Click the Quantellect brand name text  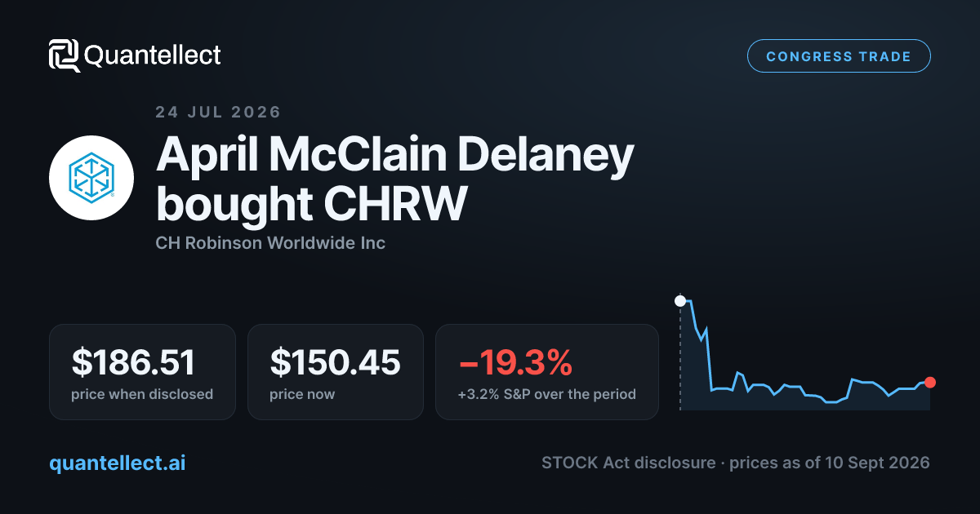click(x=153, y=55)
